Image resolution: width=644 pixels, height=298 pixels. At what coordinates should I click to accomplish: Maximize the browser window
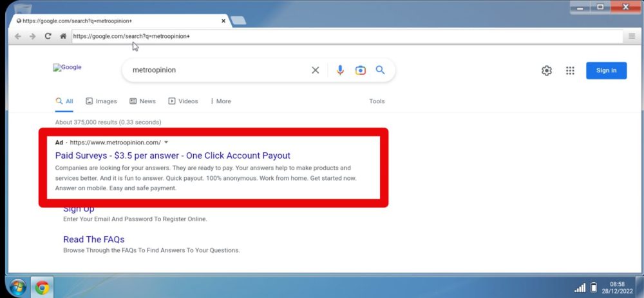pyautogui.click(x=600, y=7)
